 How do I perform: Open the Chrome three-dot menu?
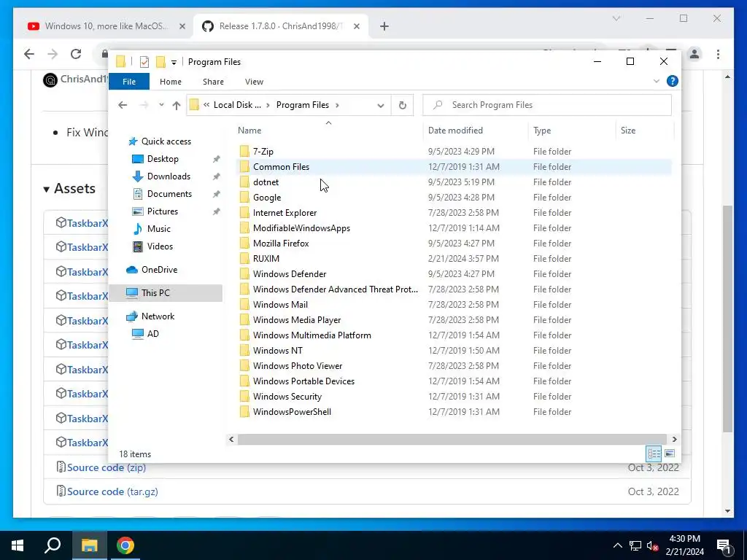tap(718, 54)
